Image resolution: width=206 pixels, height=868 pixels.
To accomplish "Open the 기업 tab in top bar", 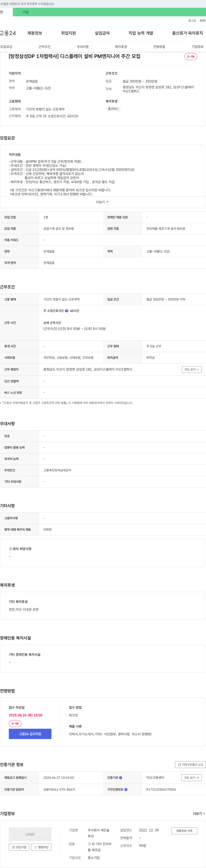I will [26, 12].
